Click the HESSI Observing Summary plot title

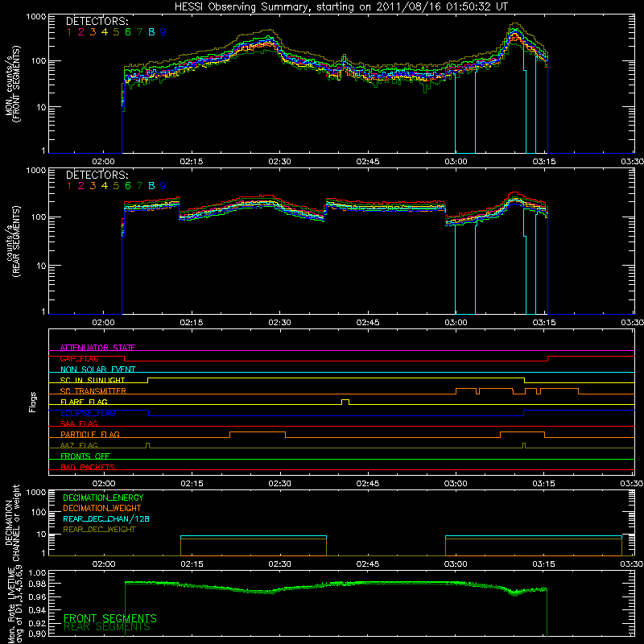coord(341,6)
